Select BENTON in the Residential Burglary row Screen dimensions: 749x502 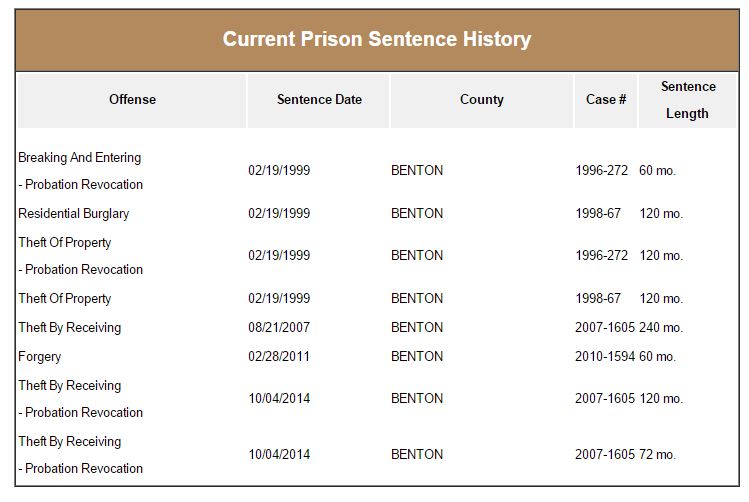coord(417,214)
